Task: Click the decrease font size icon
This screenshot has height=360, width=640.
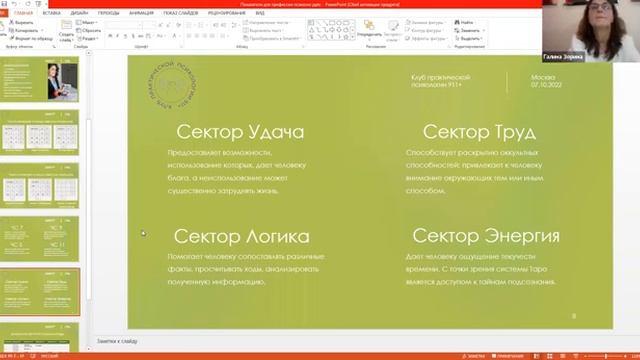Action: click(x=168, y=25)
